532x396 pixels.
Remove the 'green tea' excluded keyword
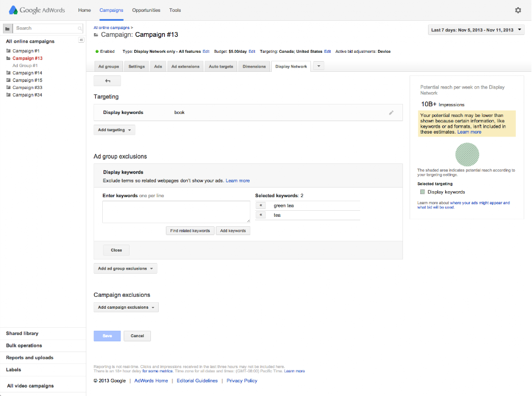262,205
